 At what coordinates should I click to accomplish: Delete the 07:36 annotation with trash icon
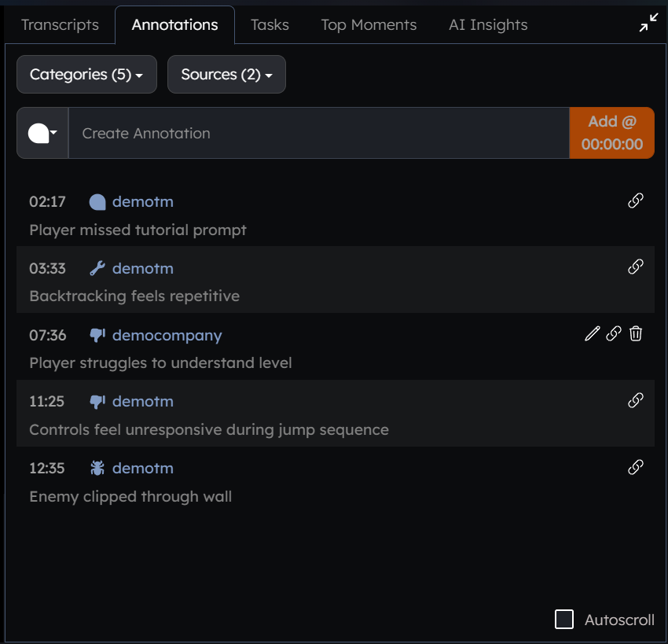click(x=636, y=333)
